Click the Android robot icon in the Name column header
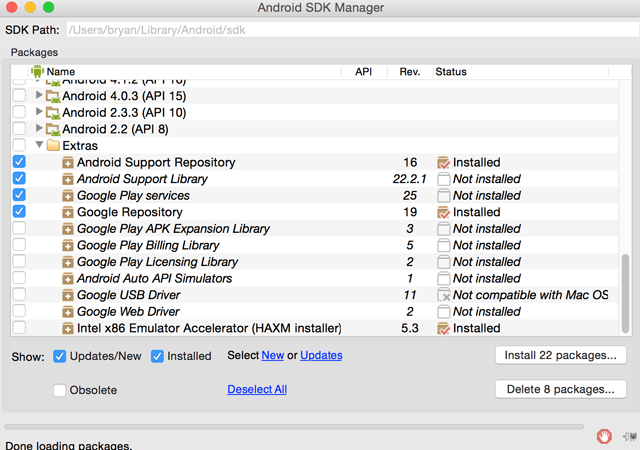Image resolution: width=640 pixels, height=450 pixels. [x=37, y=72]
